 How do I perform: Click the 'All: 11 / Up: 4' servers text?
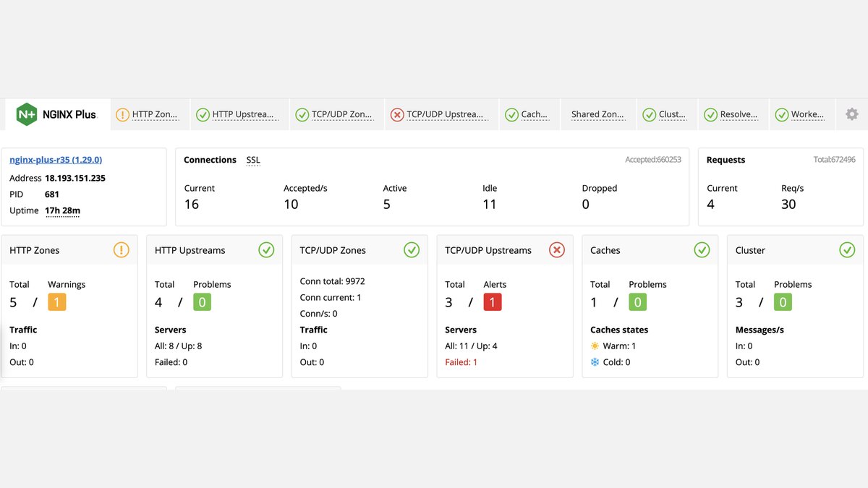[x=471, y=346]
